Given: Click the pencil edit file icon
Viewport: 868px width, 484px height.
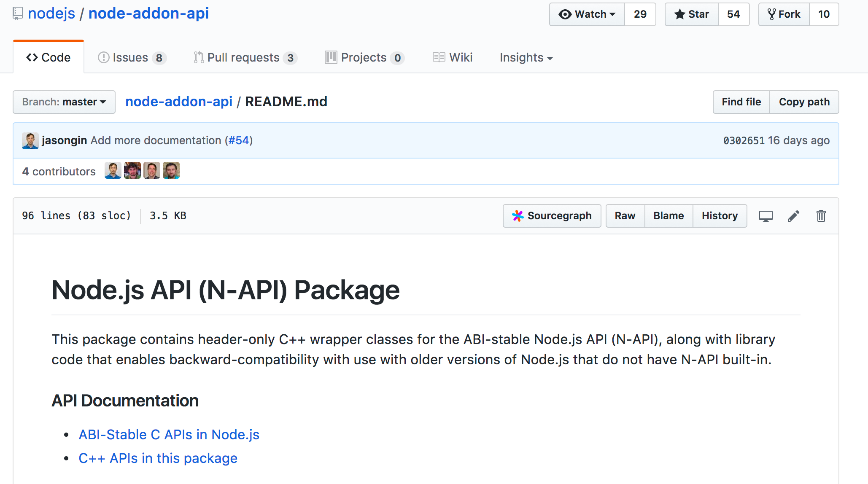Looking at the screenshot, I should click(x=793, y=216).
